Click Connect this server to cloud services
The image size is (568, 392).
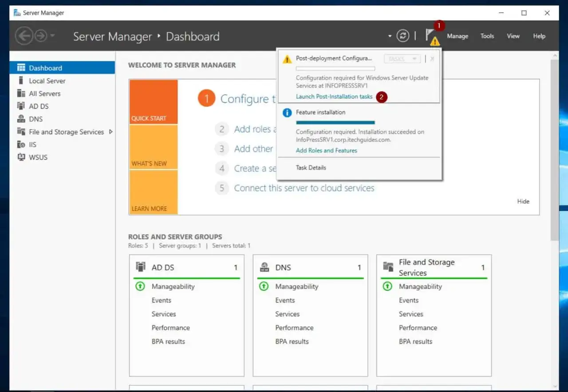(x=304, y=188)
